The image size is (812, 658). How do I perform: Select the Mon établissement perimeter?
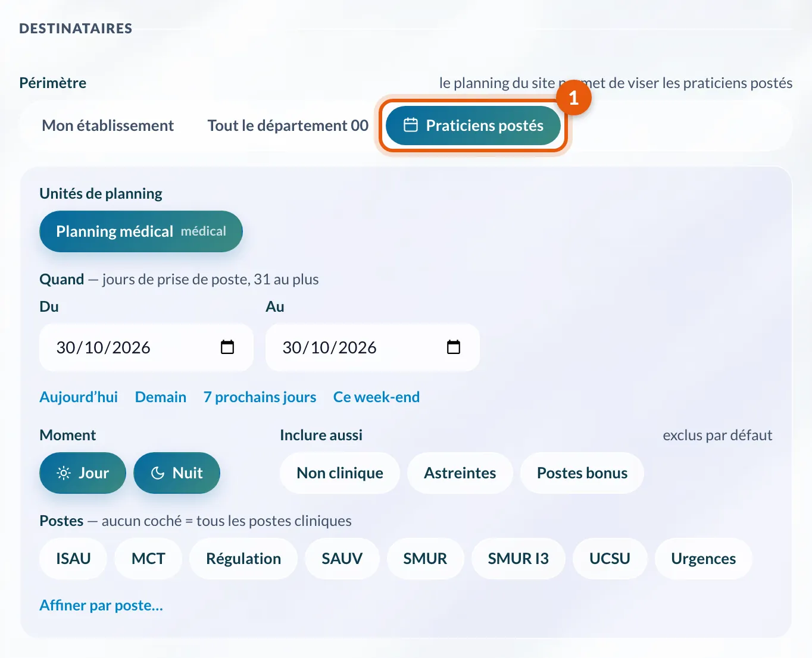(108, 126)
